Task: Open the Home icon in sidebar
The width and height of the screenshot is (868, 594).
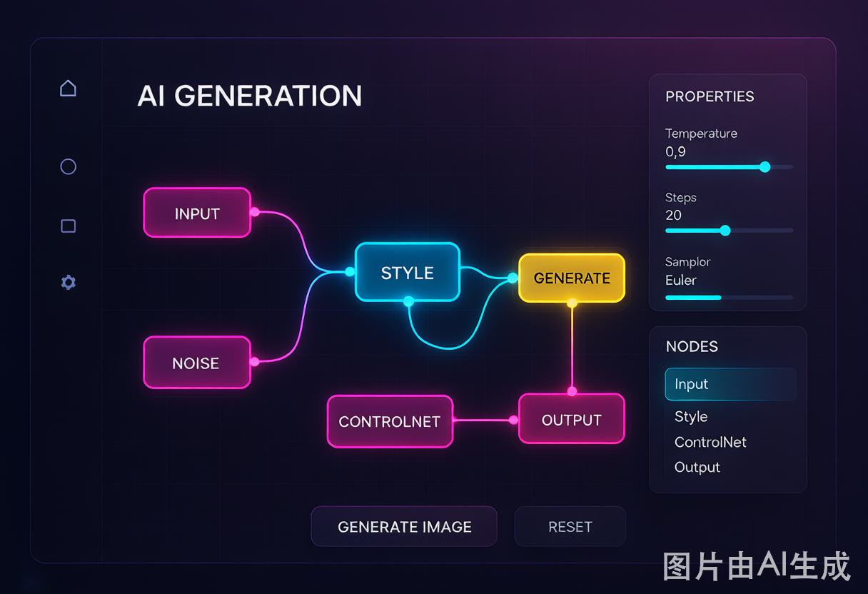Action: (x=68, y=88)
